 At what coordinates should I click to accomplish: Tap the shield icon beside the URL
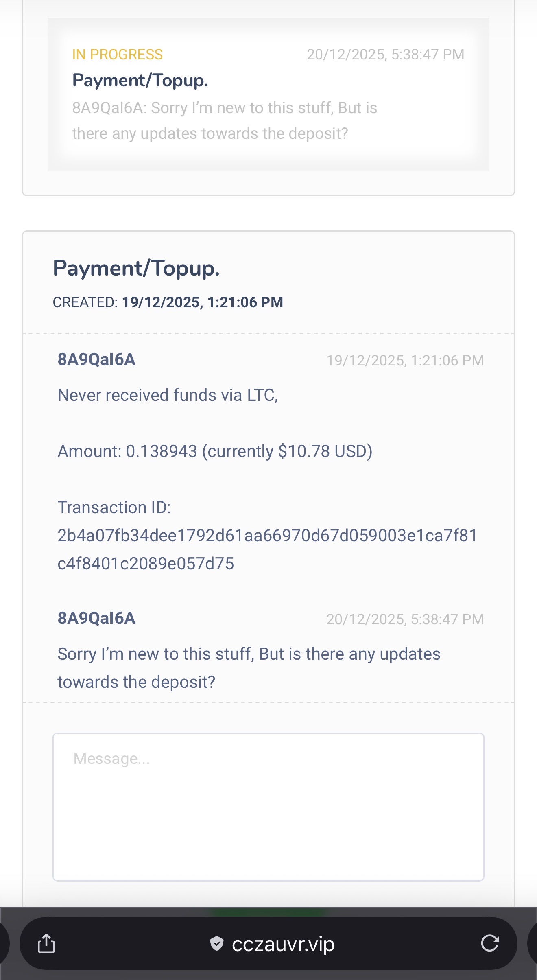tap(217, 943)
